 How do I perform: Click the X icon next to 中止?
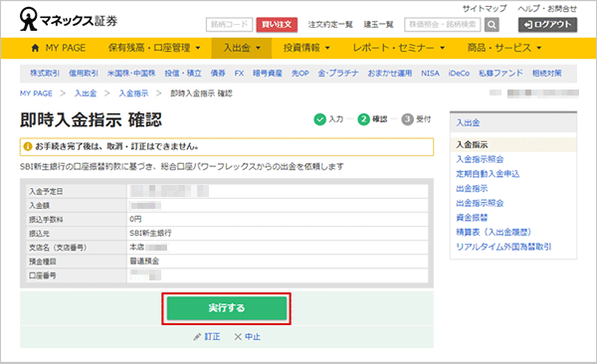tap(238, 337)
